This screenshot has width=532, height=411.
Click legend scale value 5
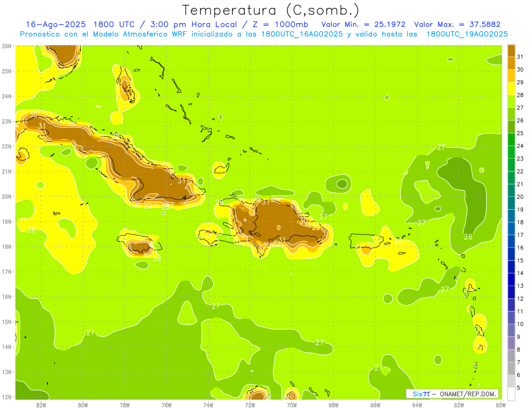(519, 388)
